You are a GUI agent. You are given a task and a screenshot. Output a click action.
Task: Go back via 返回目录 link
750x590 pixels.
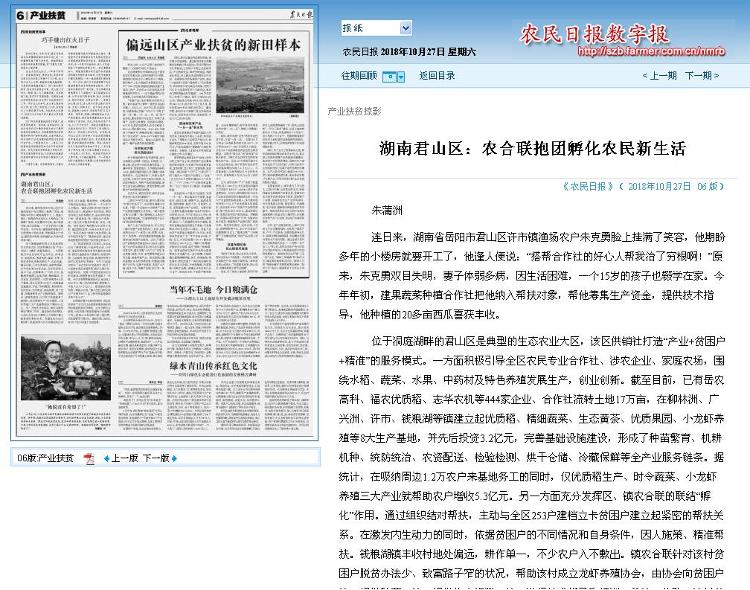click(437, 75)
